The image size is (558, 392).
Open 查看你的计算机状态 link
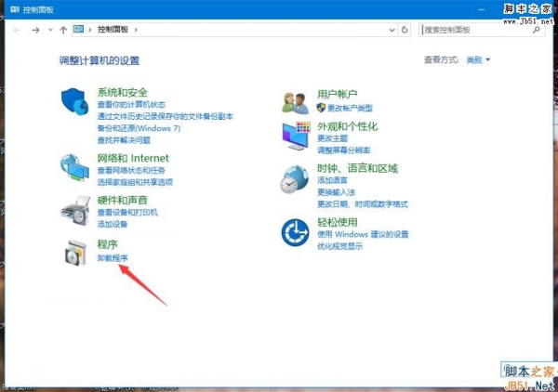click(x=131, y=104)
